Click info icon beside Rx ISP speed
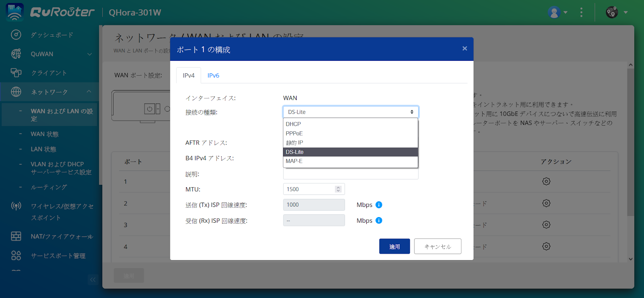Screen dimensions: 644x298 click(379, 221)
